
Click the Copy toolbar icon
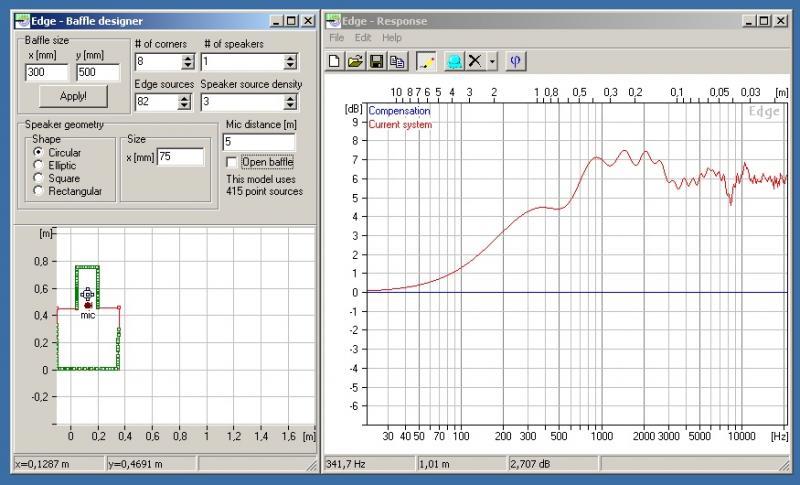[x=395, y=61]
